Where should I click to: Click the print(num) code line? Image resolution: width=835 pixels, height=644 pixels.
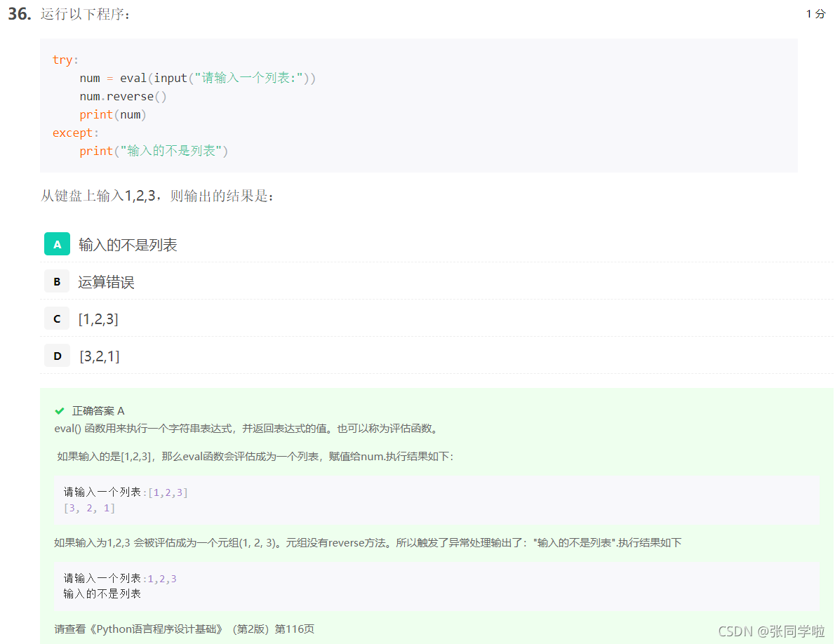(x=113, y=114)
